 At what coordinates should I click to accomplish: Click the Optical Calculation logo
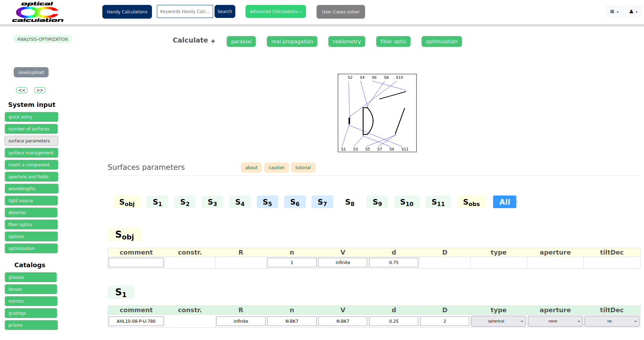click(x=38, y=12)
